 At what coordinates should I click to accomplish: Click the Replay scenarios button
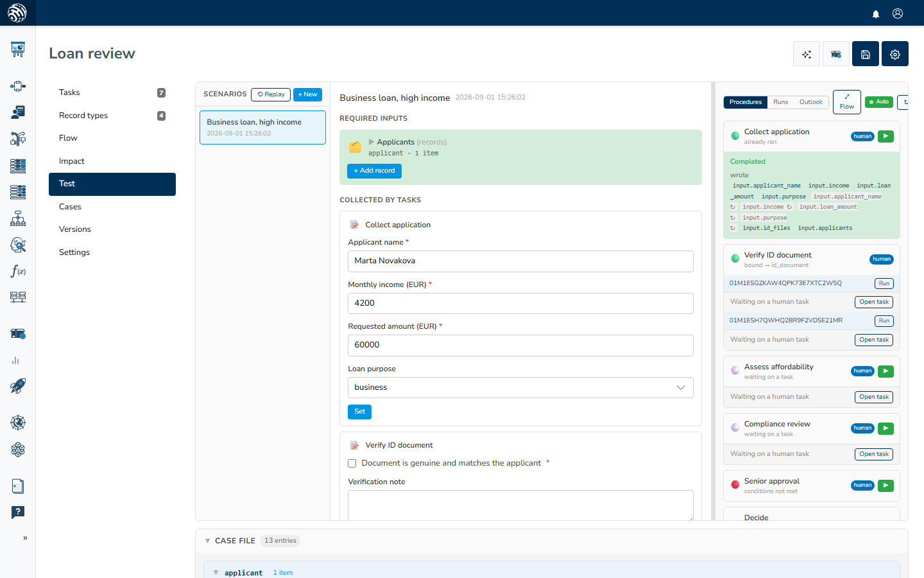271,94
